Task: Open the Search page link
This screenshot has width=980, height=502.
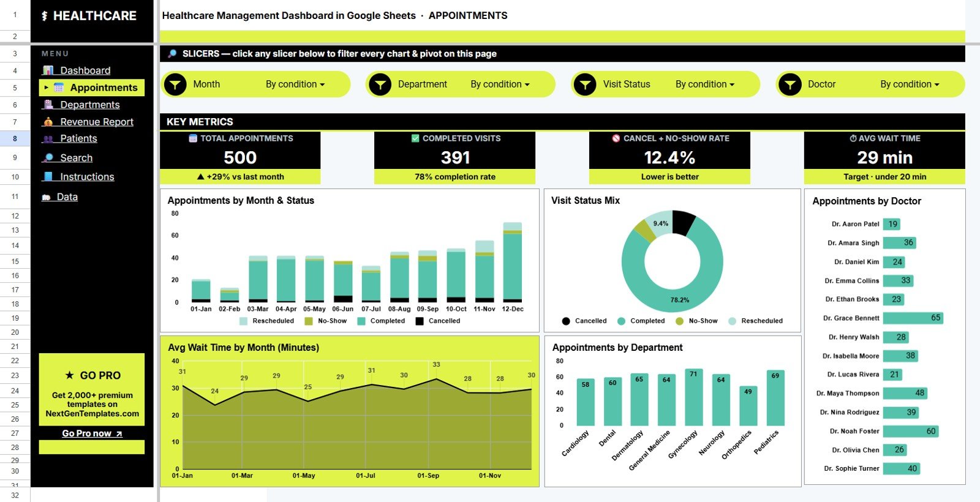Action: (77, 157)
